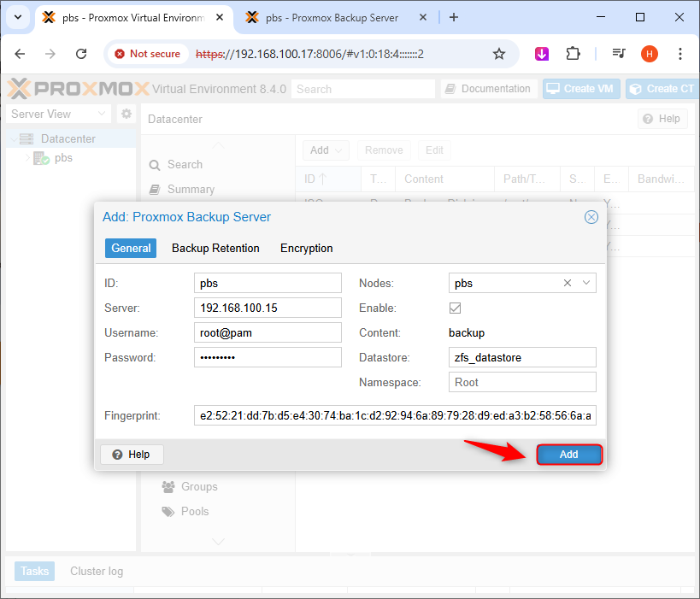Click the Fingerprint field
The height and width of the screenshot is (599, 700).
point(395,415)
